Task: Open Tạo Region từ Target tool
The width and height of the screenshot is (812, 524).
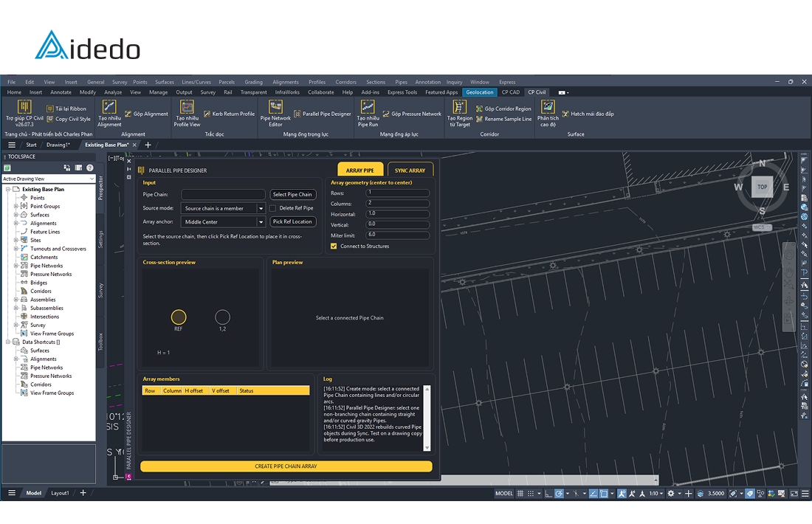Action: coord(459,114)
